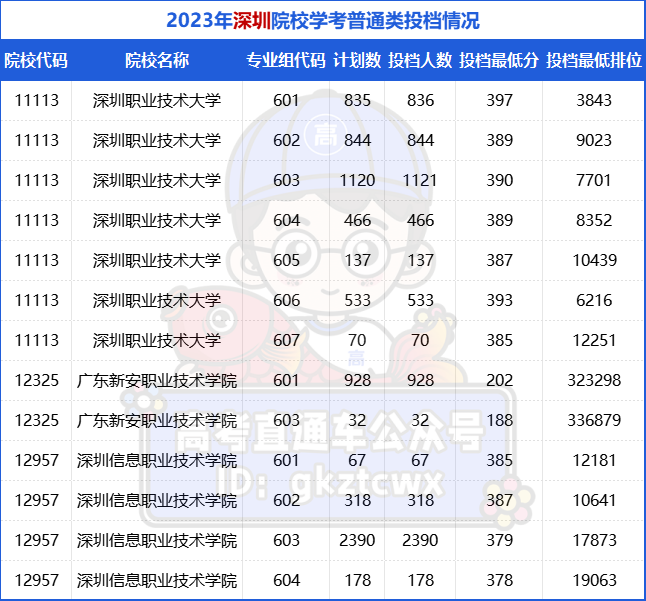Viewport: 646px width, 601px height.
Task: Click the title 2023年深圳院校学考普通类投档情况
Action: coord(323,21)
